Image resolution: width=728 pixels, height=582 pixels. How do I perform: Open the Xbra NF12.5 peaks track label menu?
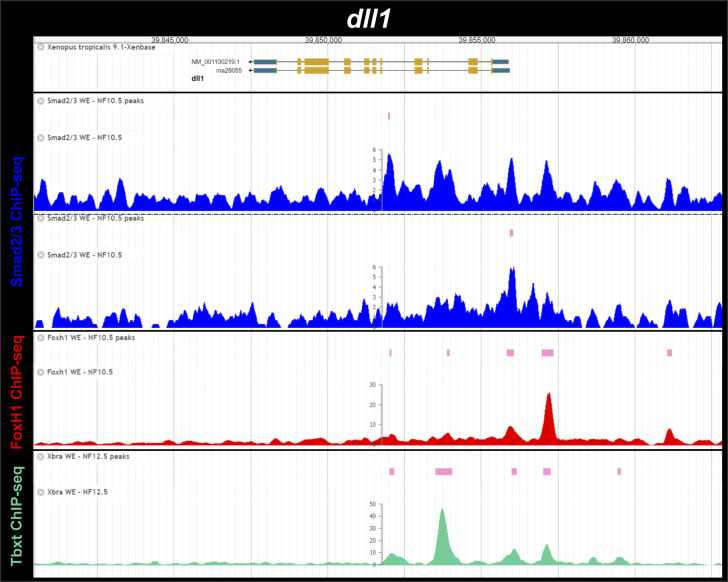89,456
